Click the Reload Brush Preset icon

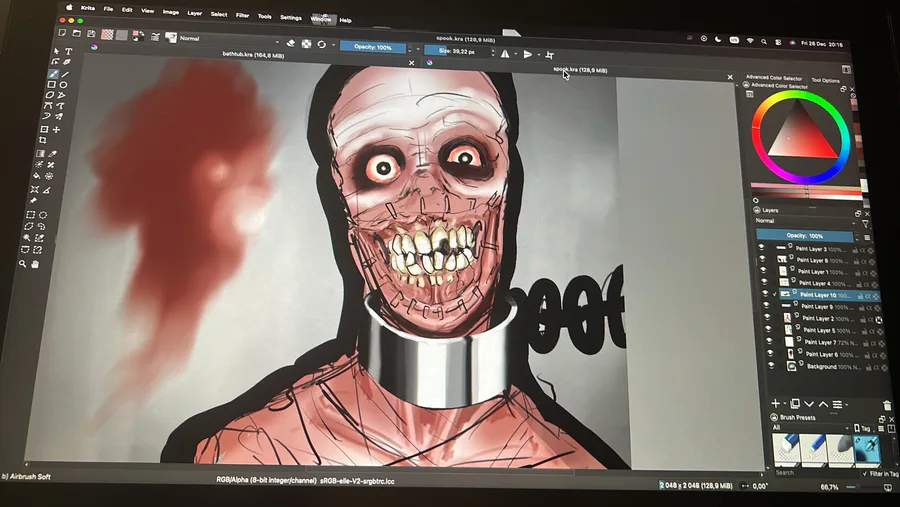322,44
